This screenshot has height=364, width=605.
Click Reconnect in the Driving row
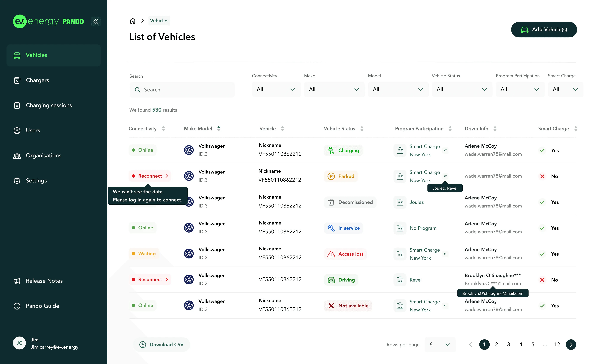(x=150, y=280)
